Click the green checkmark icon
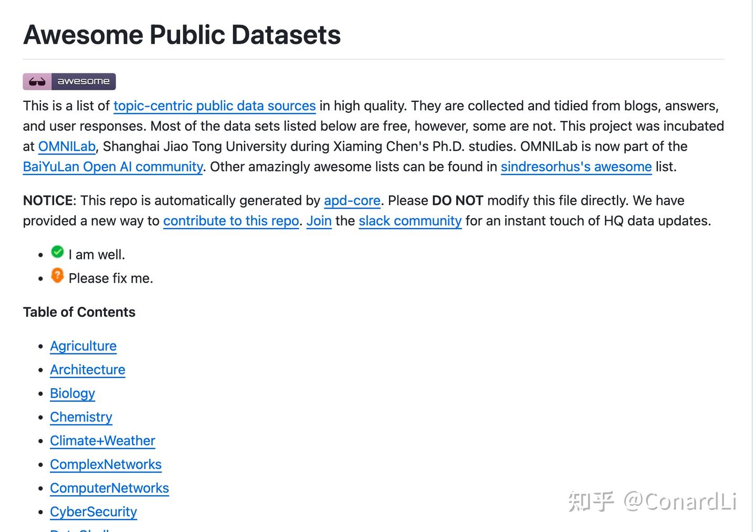The height and width of the screenshot is (532, 756). (57, 252)
